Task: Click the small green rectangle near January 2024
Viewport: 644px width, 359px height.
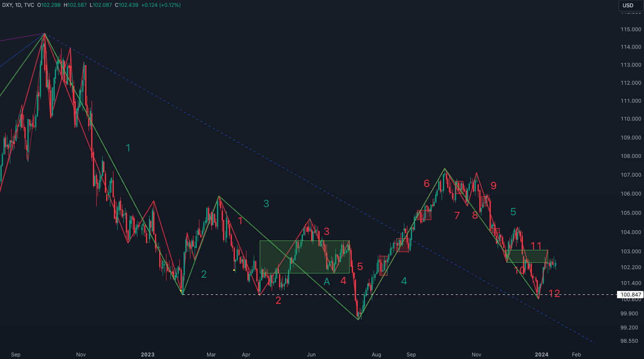Action: point(527,256)
